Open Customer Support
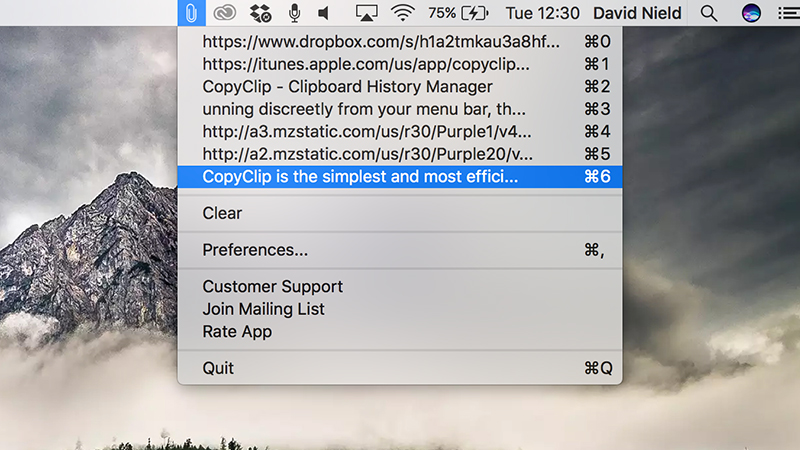 [400, 287]
